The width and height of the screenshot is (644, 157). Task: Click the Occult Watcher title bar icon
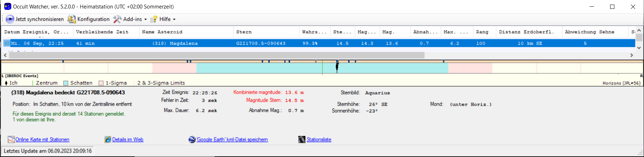point(7,6)
